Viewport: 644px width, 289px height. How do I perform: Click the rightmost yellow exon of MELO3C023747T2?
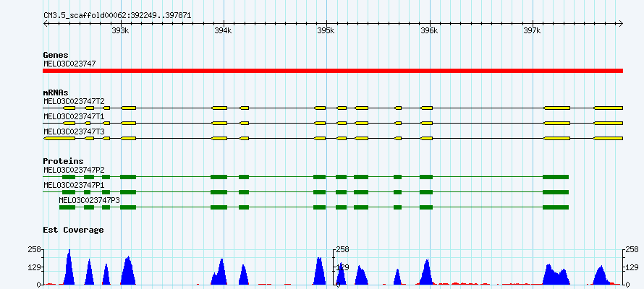coord(608,108)
